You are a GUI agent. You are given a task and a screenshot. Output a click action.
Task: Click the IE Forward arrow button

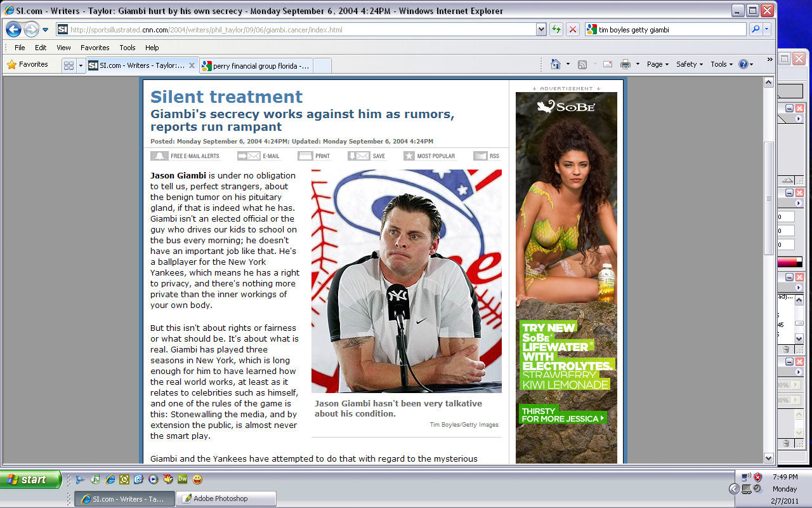31,29
